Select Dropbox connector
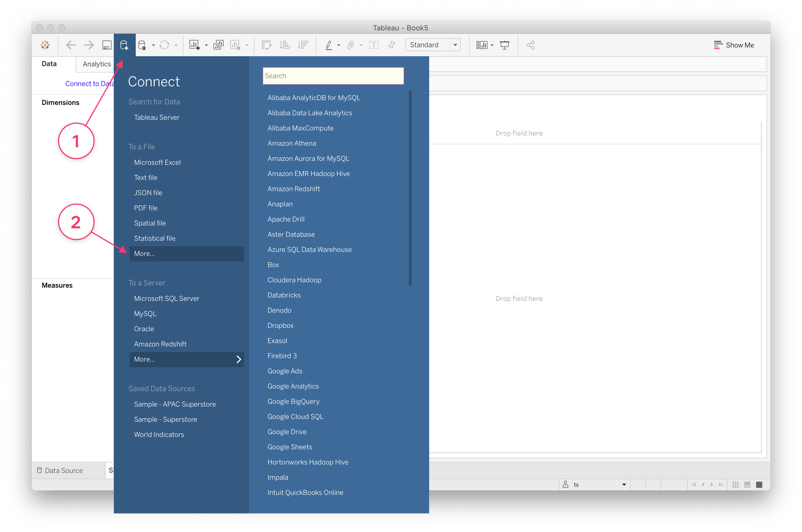This screenshot has width=802, height=532. coord(280,325)
